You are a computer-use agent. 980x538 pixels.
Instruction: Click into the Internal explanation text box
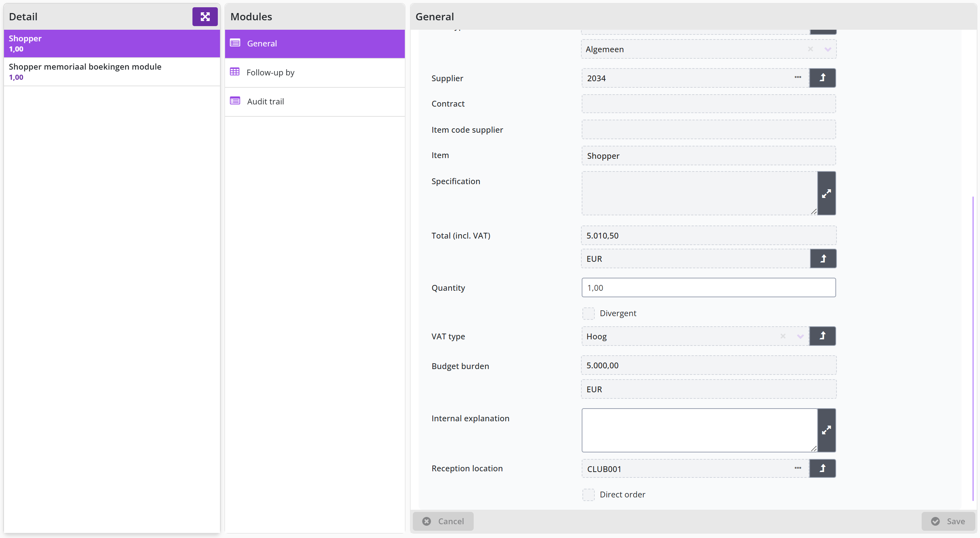[699, 430]
